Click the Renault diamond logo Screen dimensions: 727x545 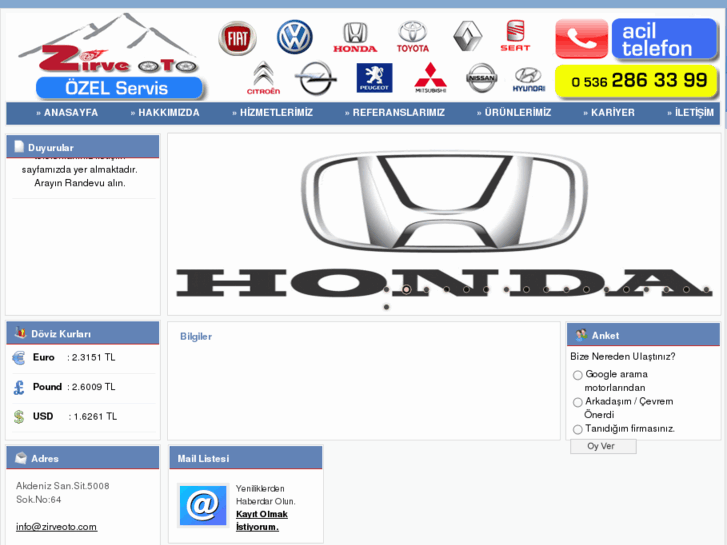click(x=467, y=36)
